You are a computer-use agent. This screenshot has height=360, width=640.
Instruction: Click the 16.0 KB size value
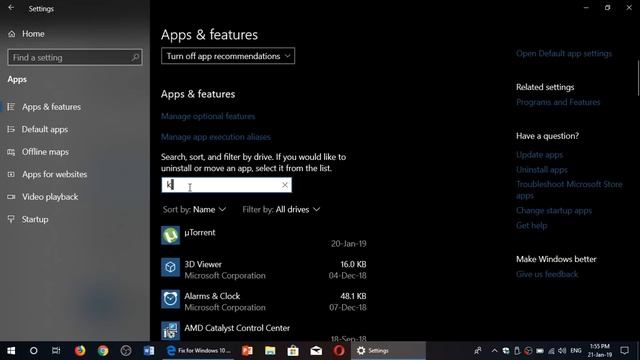pos(353,264)
